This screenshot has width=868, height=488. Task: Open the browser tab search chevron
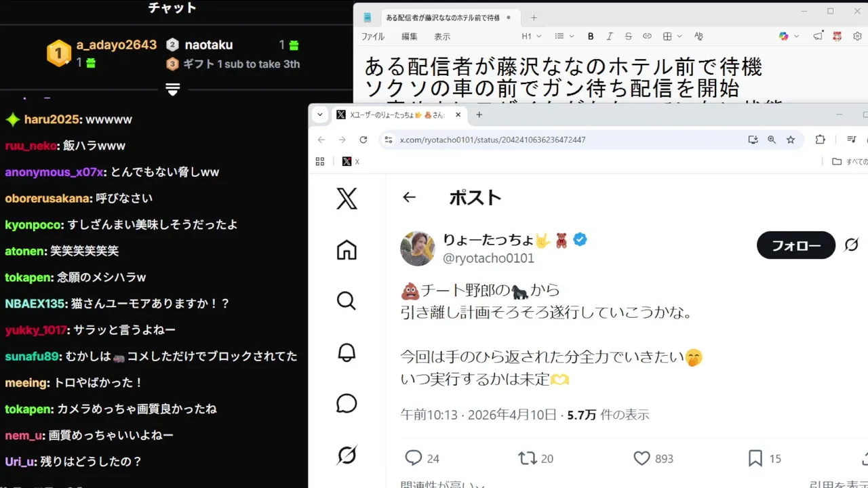click(x=320, y=115)
